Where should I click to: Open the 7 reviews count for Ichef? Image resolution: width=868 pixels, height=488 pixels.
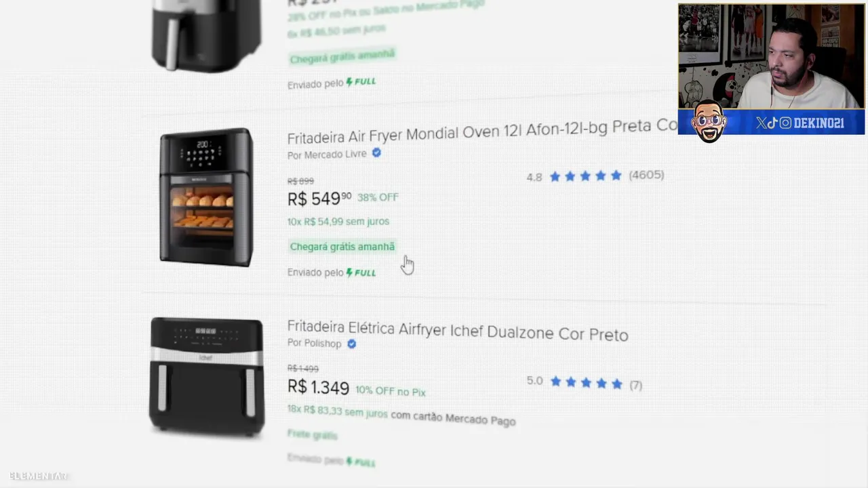(635, 385)
